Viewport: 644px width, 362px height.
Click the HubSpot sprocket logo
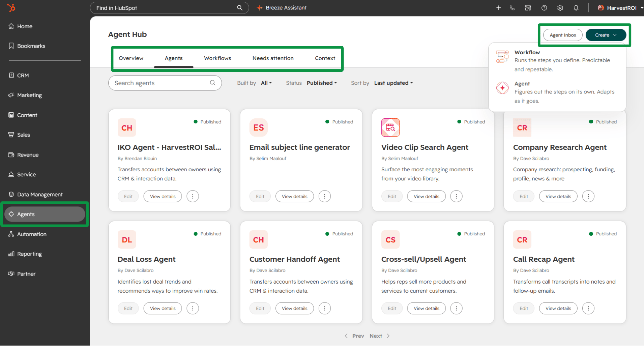pyautogui.click(x=11, y=7)
